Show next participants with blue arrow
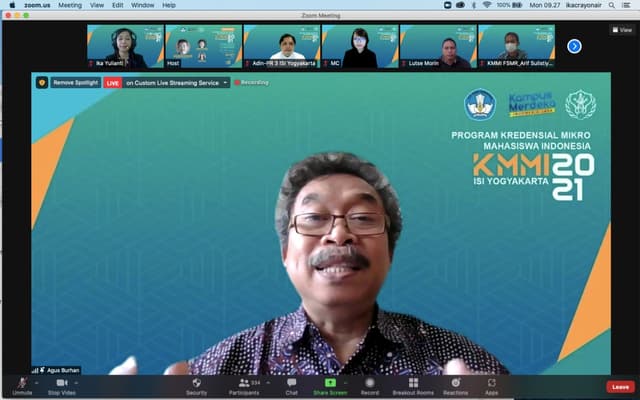640x400 pixels. [574, 46]
